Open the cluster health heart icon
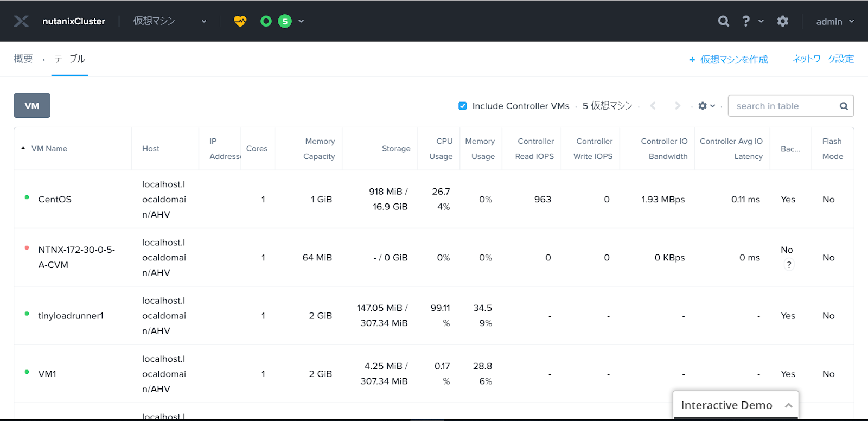Image resolution: width=868 pixels, height=421 pixels. (x=240, y=21)
